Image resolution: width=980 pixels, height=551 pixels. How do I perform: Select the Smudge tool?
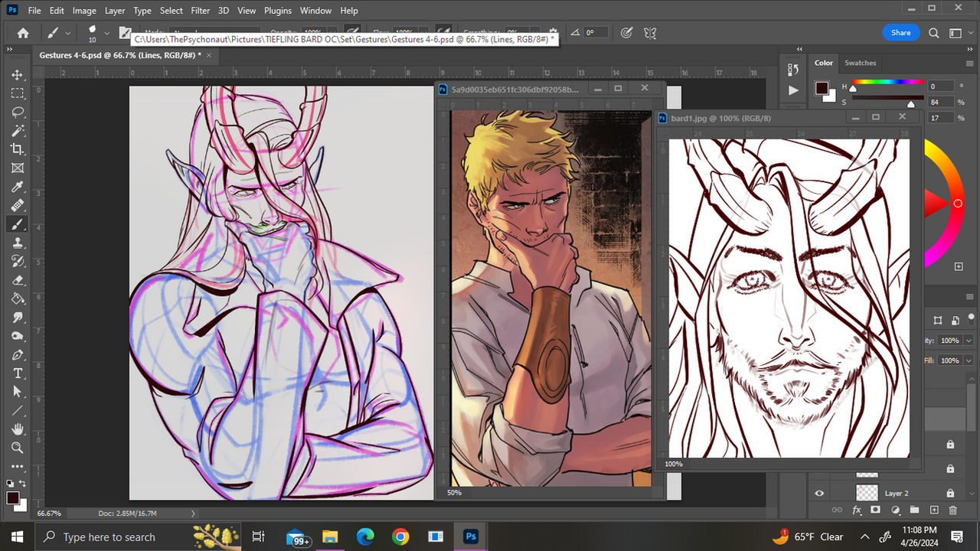tap(18, 318)
